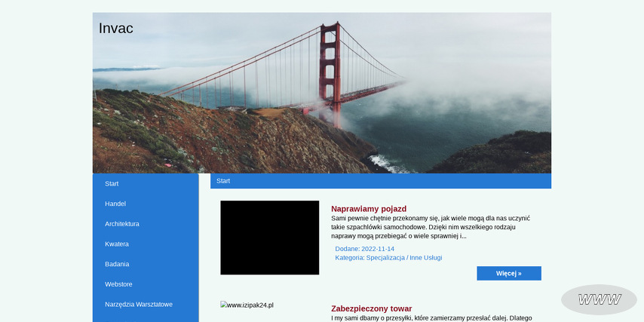
Task: Follow the Inne Usługi category link
Action: pos(426,258)
